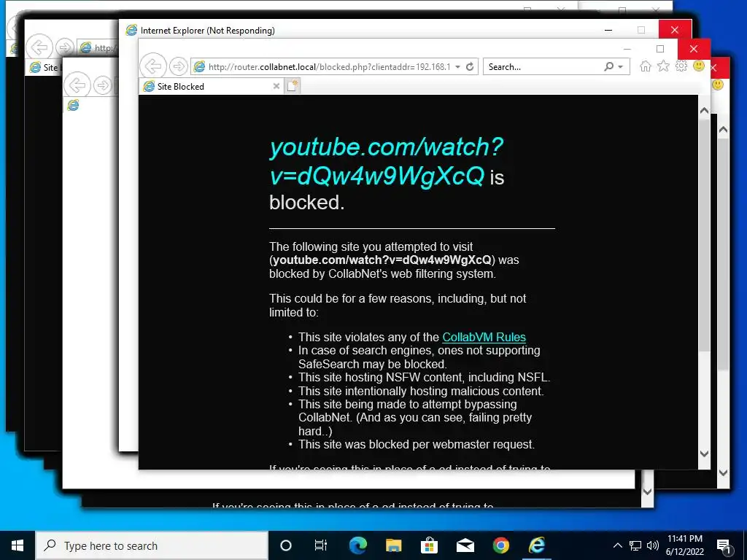Click the vertical scrollbar thumb of the front page
The width and height of the screenshot is (747, 560).
coord(704,236)
